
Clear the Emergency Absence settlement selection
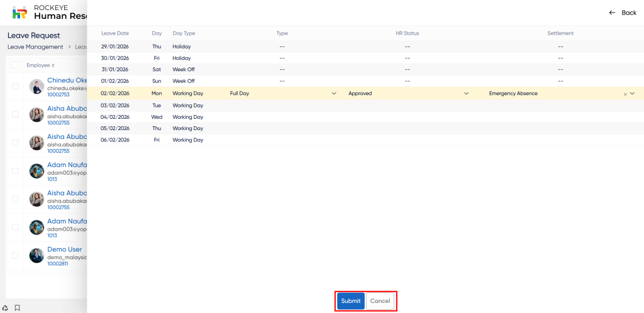(625, 94)
